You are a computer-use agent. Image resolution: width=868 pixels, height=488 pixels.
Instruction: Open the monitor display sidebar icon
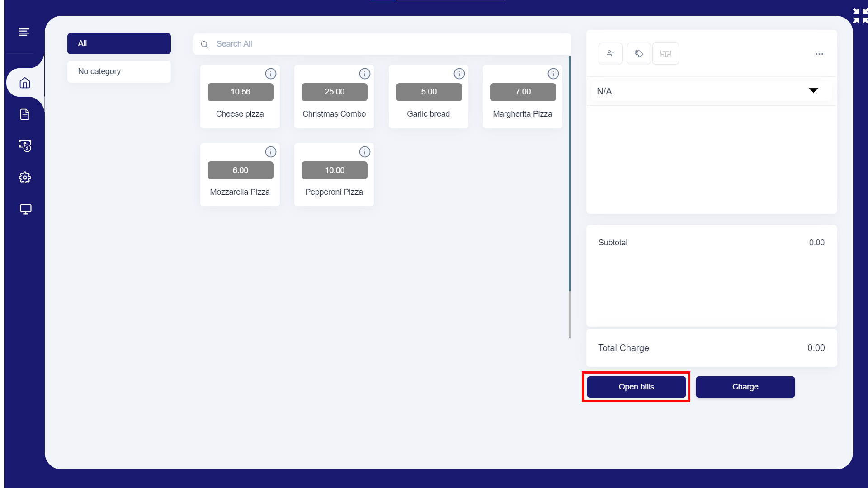[x=25, y=209]
